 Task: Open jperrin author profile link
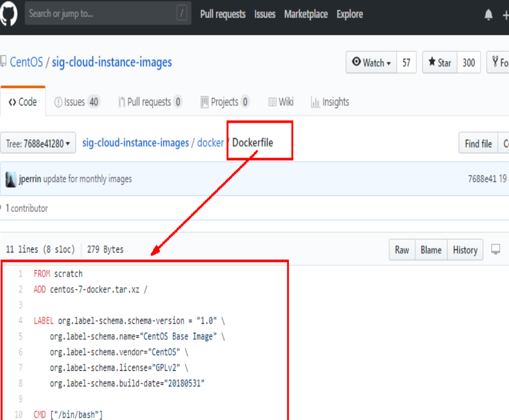click(30, 179)
